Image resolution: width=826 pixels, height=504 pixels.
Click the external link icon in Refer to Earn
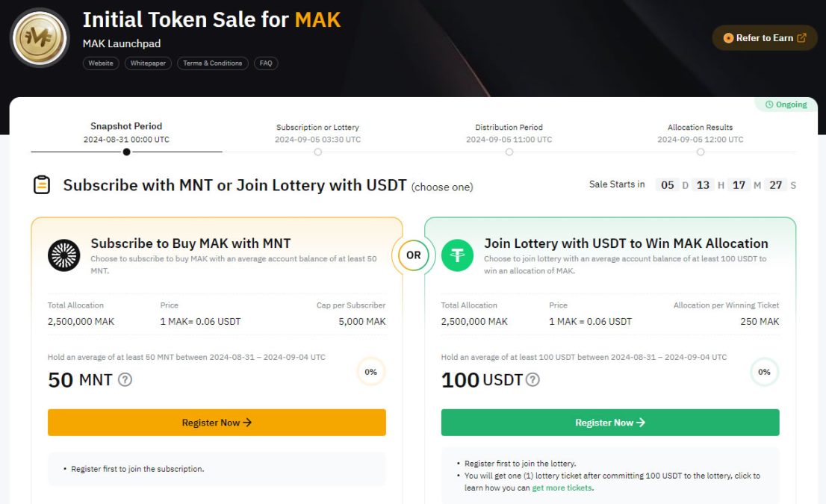click(x=803, y=37)
